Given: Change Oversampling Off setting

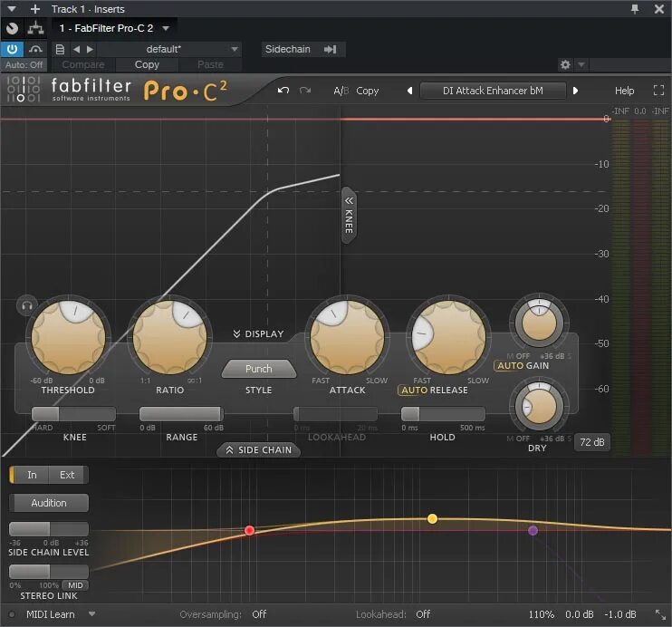Looking at the screenshot, I should (259, 614).
